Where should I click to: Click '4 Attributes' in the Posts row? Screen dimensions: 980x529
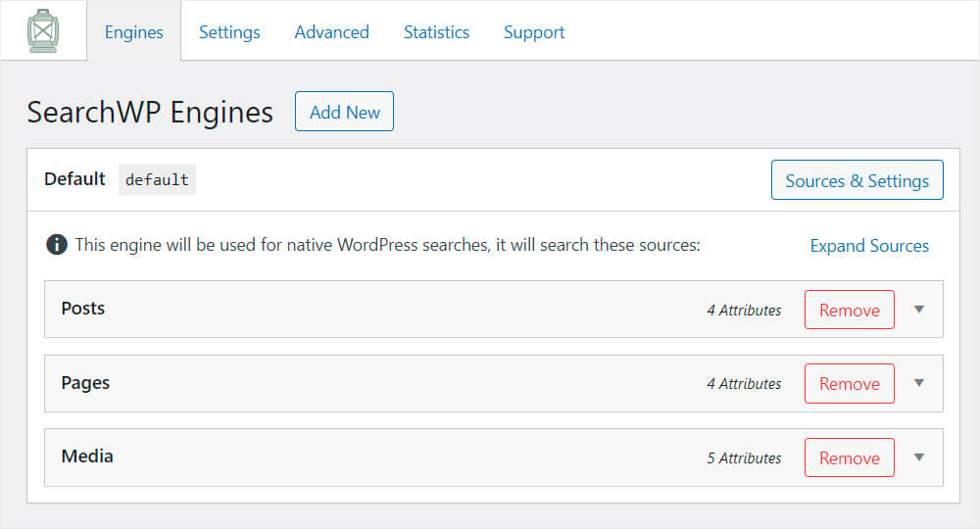point(744,310)
